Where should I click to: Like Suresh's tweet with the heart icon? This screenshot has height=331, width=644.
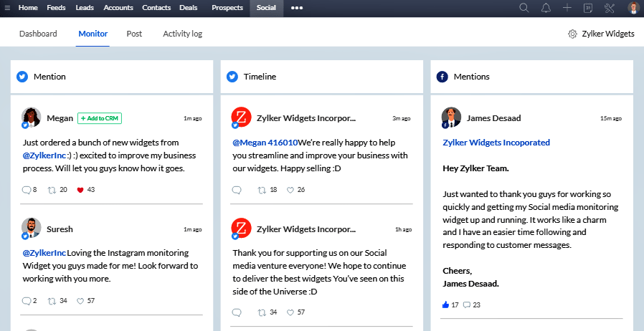click(80, 301)
